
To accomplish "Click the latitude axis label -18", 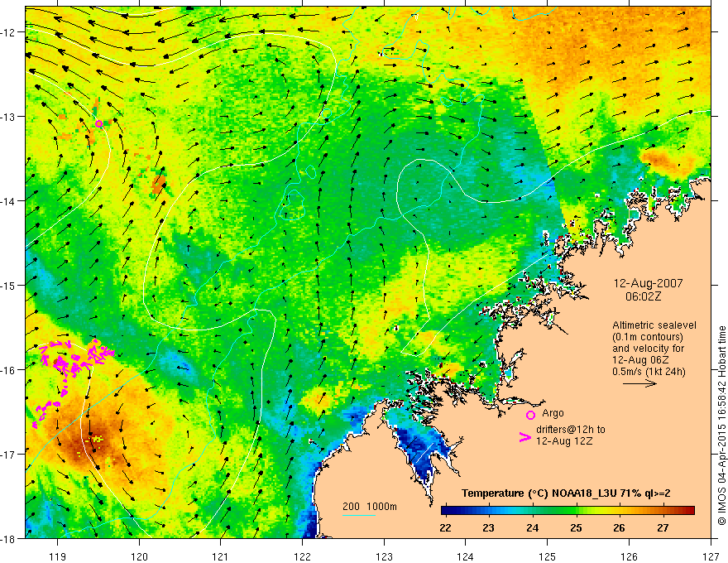I will (9, 538).
